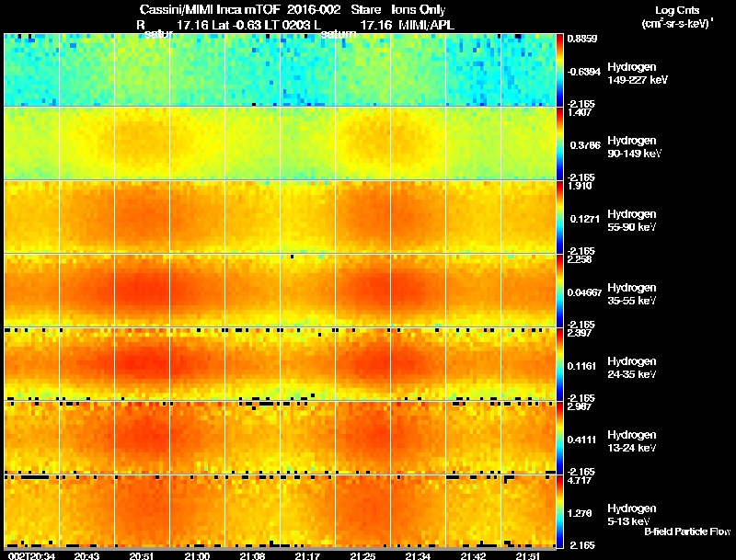Click the 21:00 frame in 13-24 keV row

click(198, 438)
